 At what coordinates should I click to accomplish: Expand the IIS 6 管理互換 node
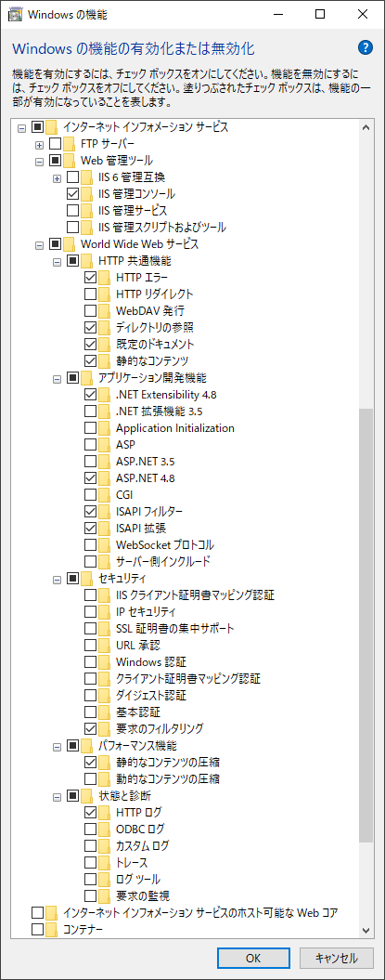pyautogui.click(x=57, y=177)
